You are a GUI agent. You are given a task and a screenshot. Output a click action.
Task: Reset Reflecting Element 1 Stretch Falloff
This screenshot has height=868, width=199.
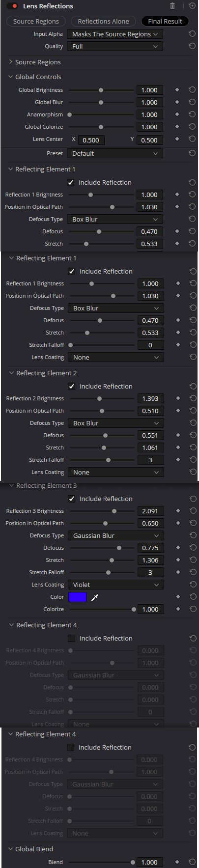pos(193,345)
